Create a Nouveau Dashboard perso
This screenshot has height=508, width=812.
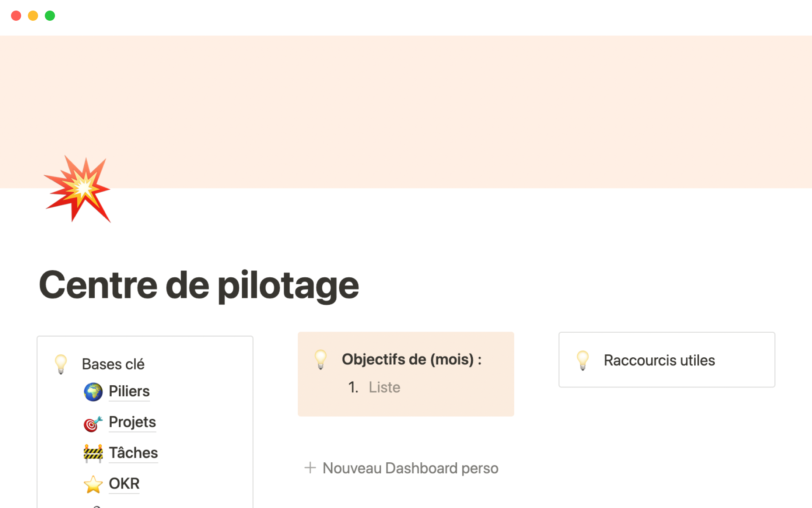410,468
